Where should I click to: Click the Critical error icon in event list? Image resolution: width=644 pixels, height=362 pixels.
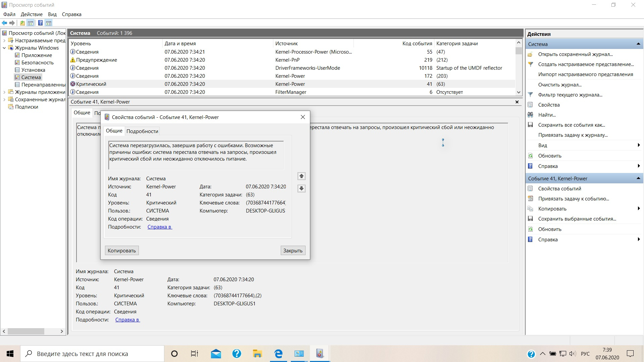[x=72, y=84]
